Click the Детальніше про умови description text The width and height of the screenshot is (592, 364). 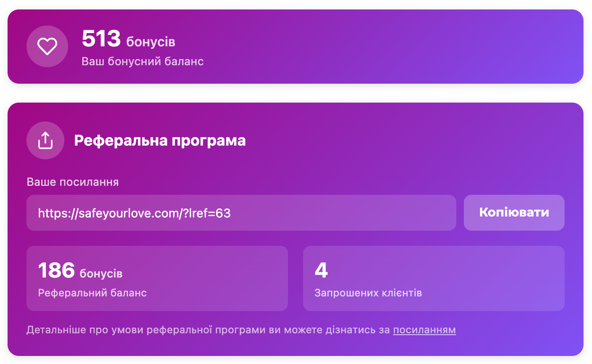click(241, 330)
